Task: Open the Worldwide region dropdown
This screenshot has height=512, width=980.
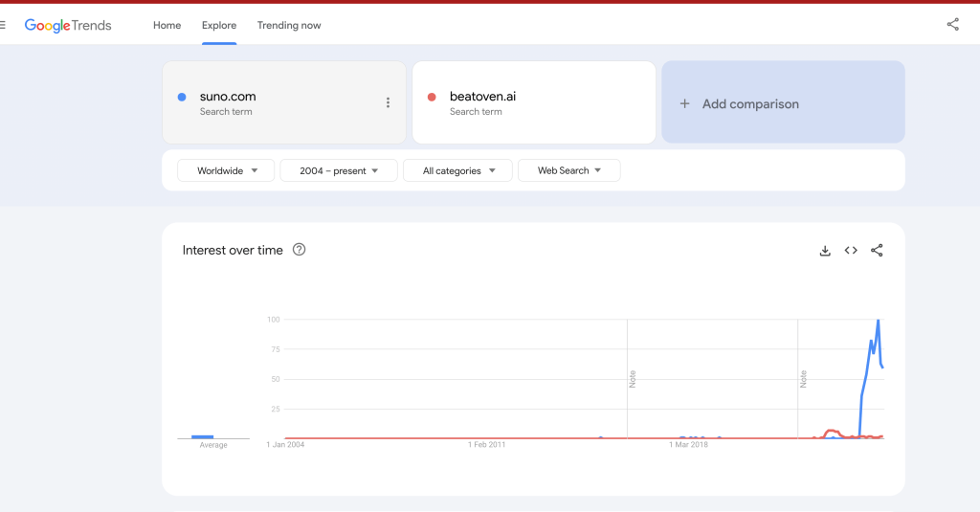Action: pos(226,170)
